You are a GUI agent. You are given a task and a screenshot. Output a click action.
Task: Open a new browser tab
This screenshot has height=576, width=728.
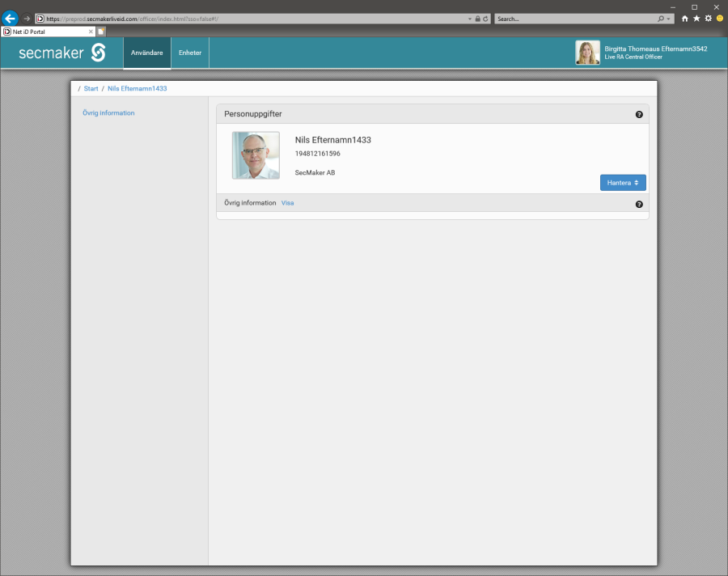101,32
